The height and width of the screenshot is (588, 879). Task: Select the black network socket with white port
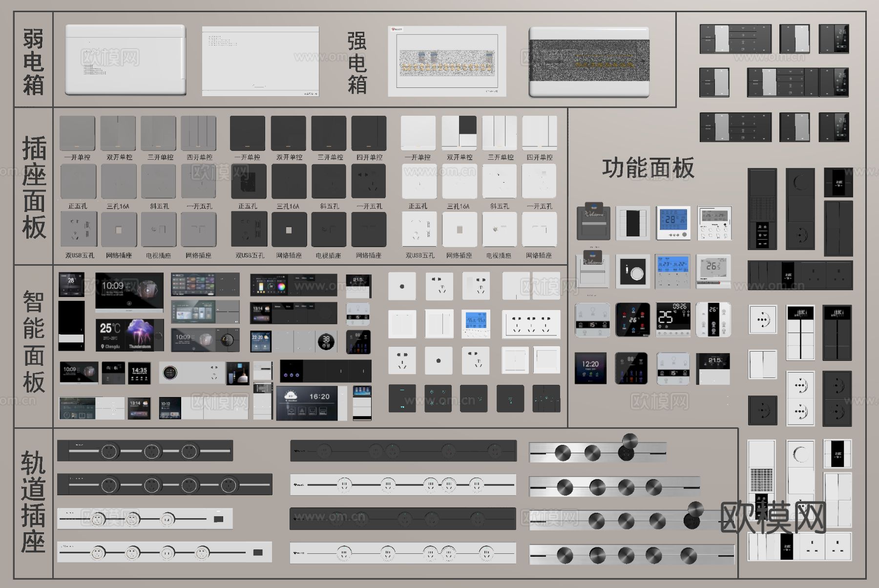(x=289, y=229)
